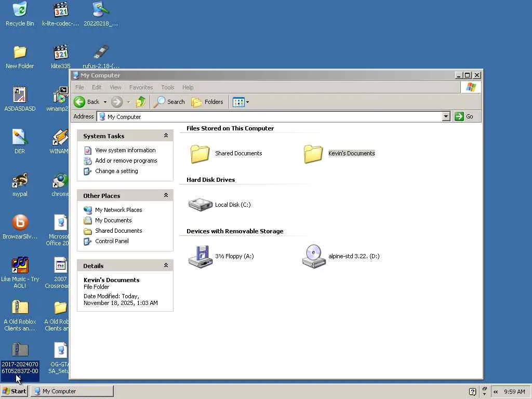Viewport: 532px width, 399px height.
Task: Open the File menu
Action: (x=79, y=87)
